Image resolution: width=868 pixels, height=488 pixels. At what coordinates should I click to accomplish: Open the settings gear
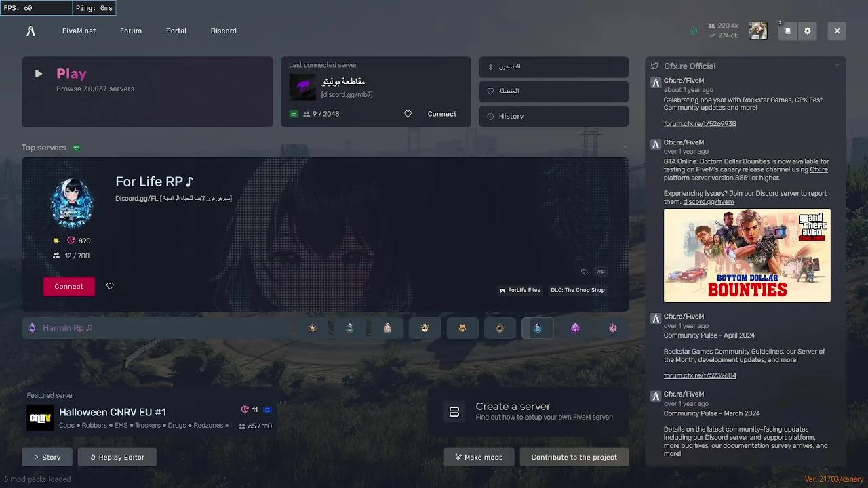pyautogui.click(x=808, y=30)
